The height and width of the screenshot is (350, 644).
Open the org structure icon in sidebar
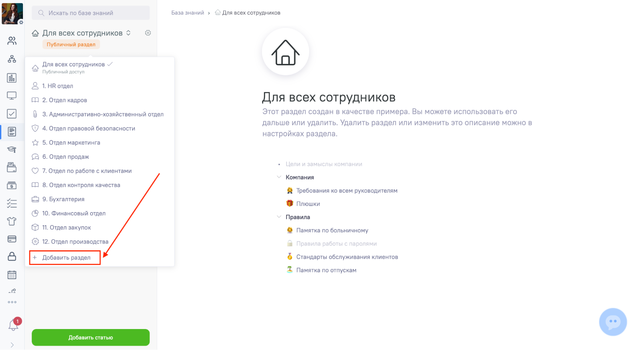[12, 59]
